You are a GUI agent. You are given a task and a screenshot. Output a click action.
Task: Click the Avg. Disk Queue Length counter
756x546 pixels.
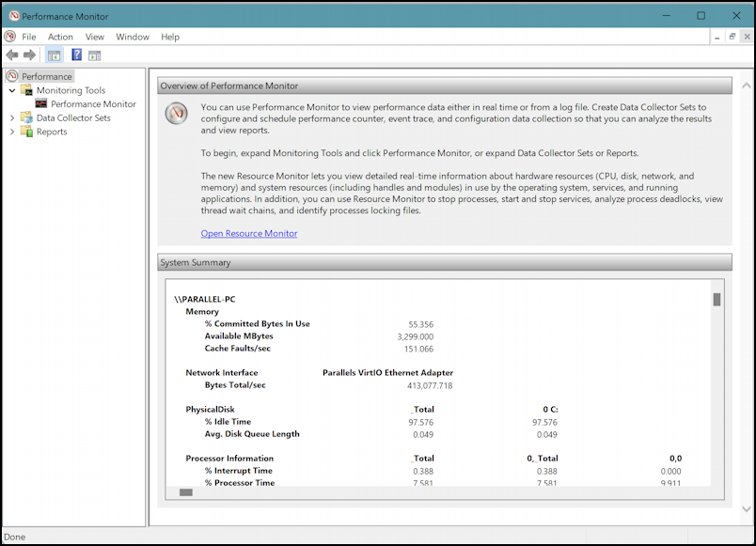(252, 434)
